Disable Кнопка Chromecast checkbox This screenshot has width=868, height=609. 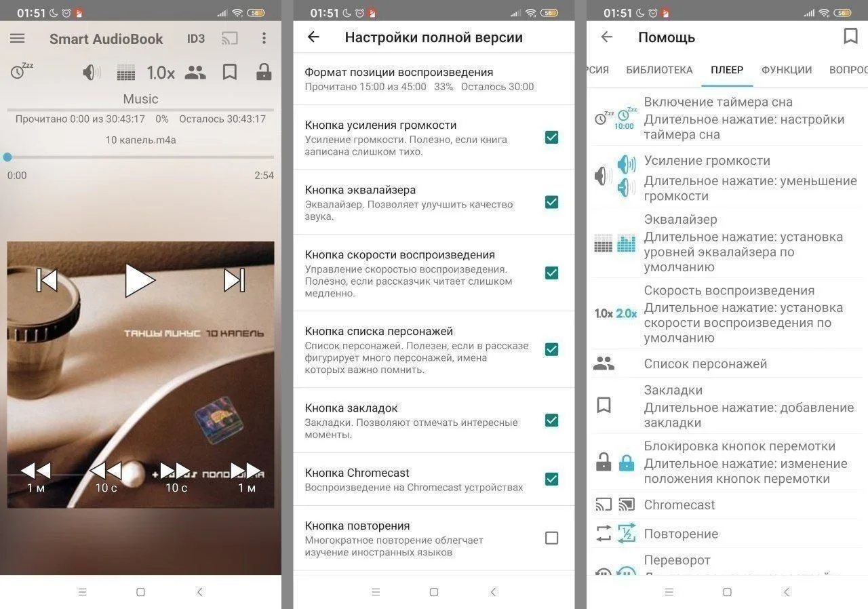[552, 479]
